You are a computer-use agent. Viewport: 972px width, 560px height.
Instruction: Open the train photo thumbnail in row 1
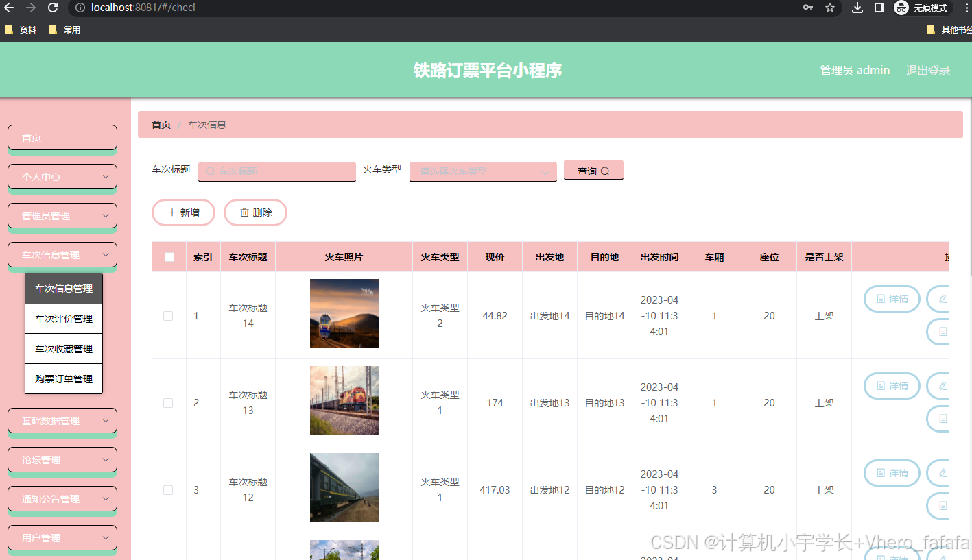pos(344,313)
